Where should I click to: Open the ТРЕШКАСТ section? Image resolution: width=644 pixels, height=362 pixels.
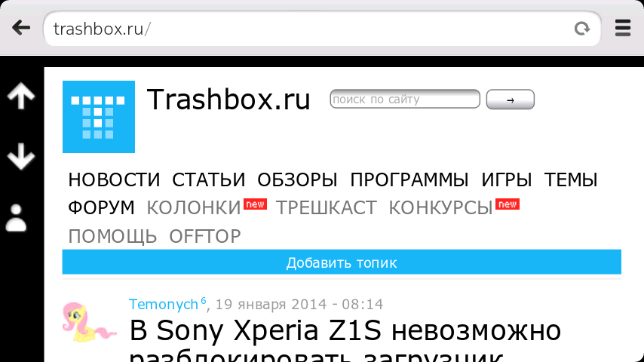point(326,207)
